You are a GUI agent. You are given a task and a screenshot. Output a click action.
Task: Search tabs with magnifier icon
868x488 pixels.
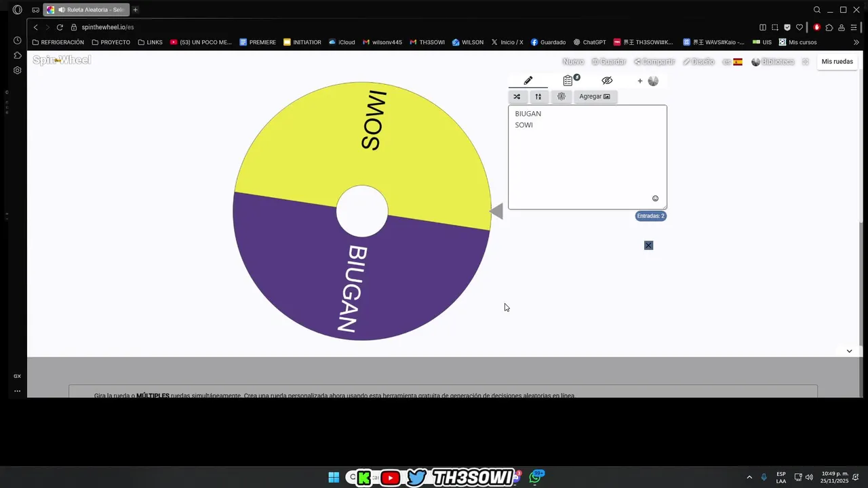click(817, 9)
